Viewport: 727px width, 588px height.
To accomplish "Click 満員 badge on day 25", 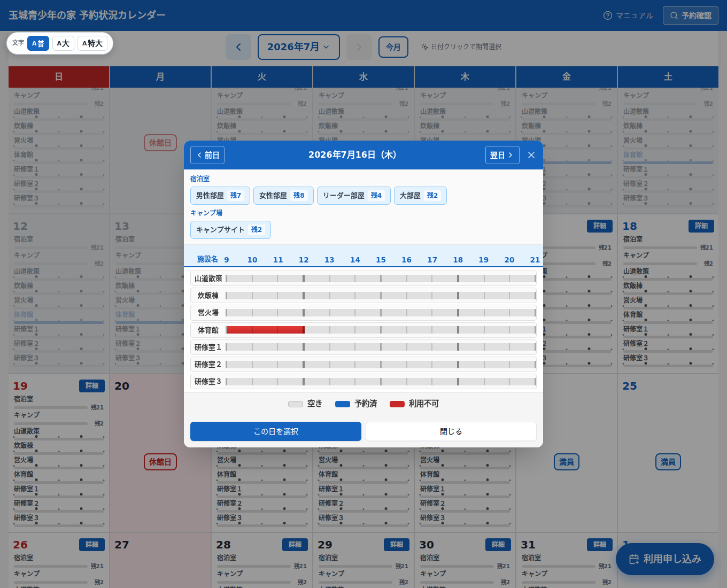I will 668,462.
